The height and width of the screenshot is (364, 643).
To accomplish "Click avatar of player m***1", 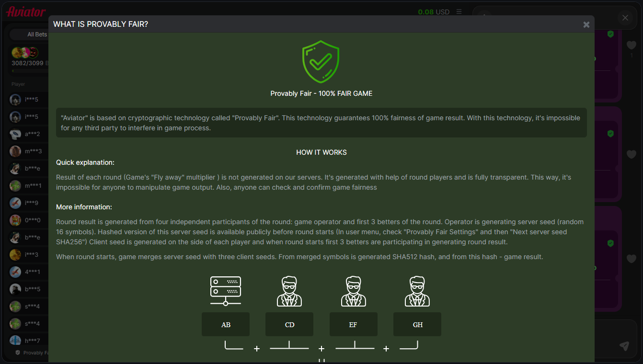I will pos(15,186).
